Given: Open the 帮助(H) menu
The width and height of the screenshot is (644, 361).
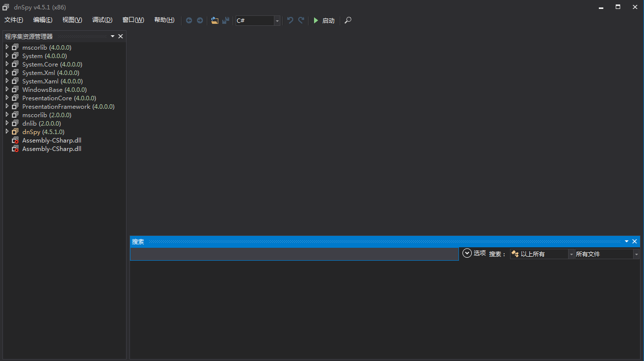Looking at the screenshot, I should pos(164,20).
